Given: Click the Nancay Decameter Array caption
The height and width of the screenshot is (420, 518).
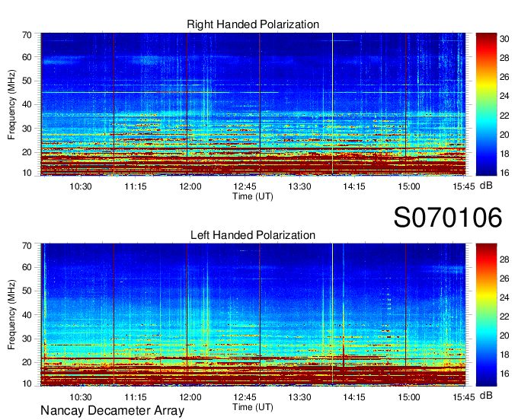Looking at the screenshot, I should (x=112, y=410).
